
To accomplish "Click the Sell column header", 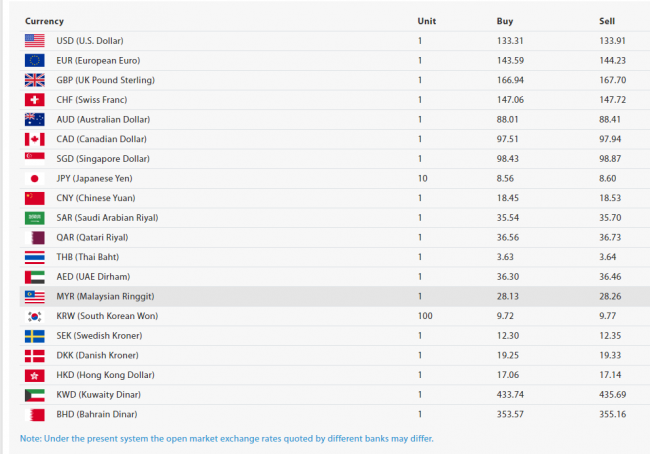I will (607, 21).
